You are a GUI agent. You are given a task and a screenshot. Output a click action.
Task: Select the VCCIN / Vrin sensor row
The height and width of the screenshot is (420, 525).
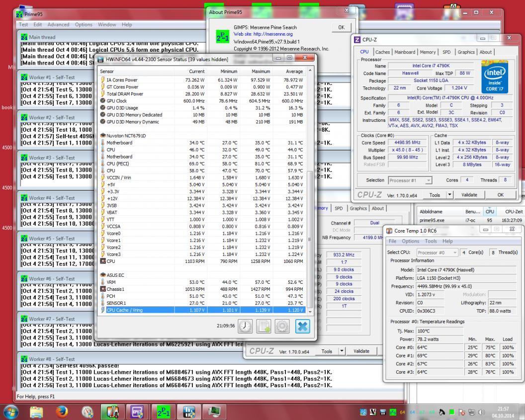pyautogui.click(x=202, y=178)
